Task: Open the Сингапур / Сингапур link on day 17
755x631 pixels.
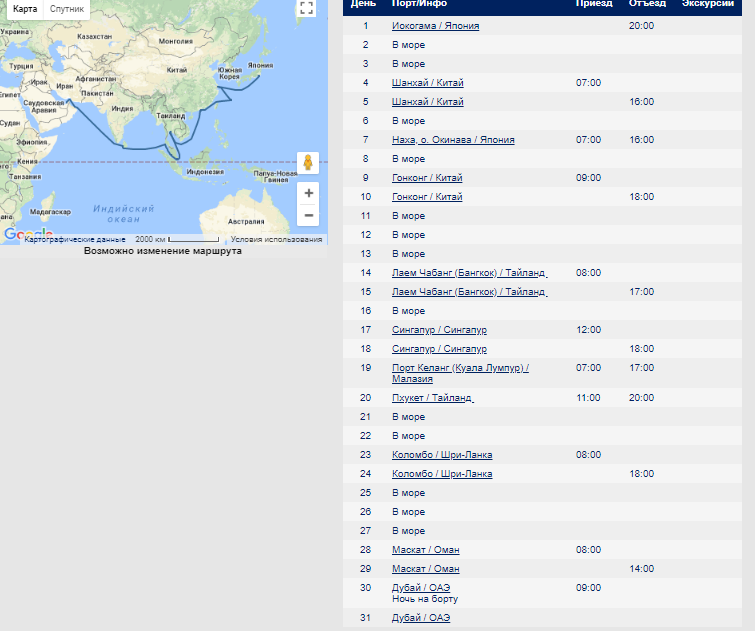Action: 439,330
